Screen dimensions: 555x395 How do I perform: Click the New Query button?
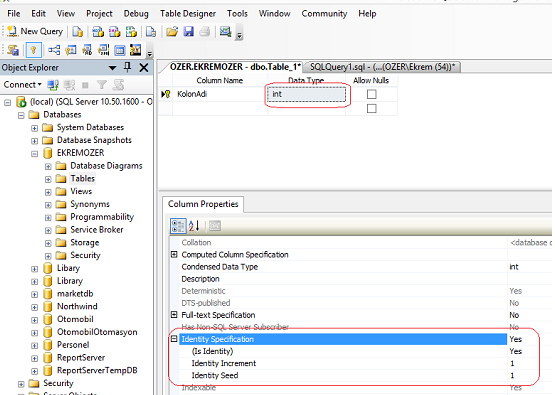(35, 32)
